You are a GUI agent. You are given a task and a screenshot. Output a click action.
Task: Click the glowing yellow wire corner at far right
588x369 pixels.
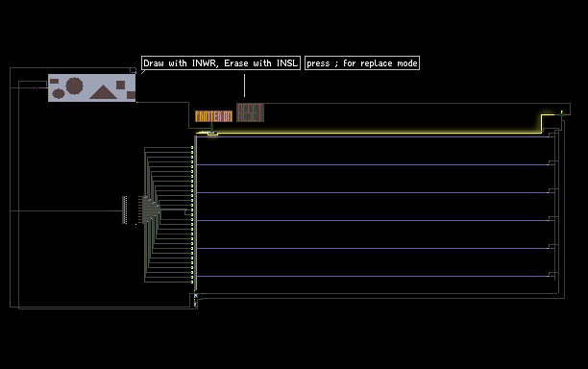click(542, 115)
